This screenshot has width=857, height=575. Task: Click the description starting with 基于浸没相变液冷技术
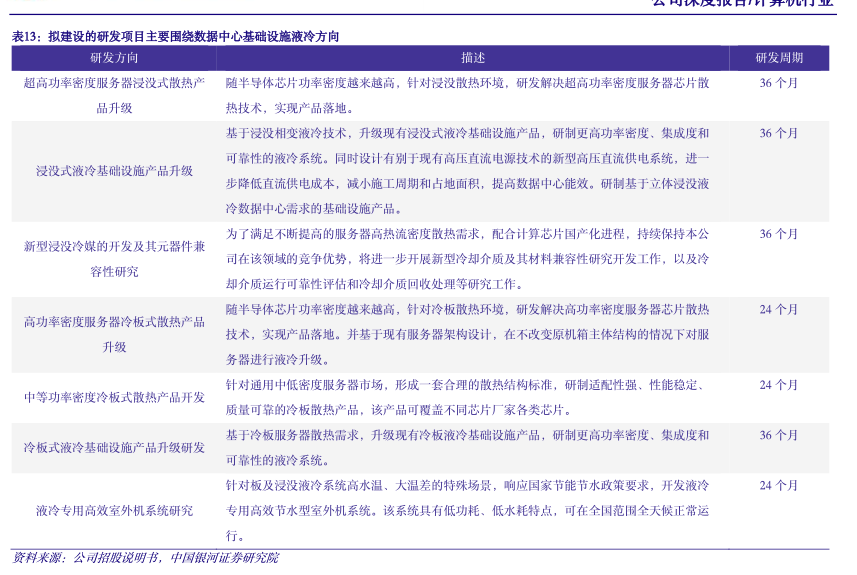467,171
